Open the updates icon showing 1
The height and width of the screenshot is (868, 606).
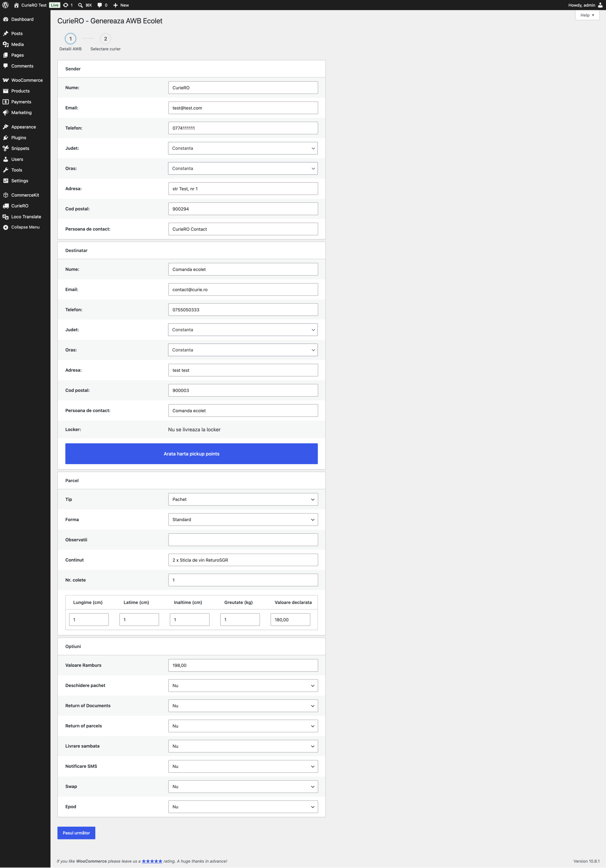66,5
